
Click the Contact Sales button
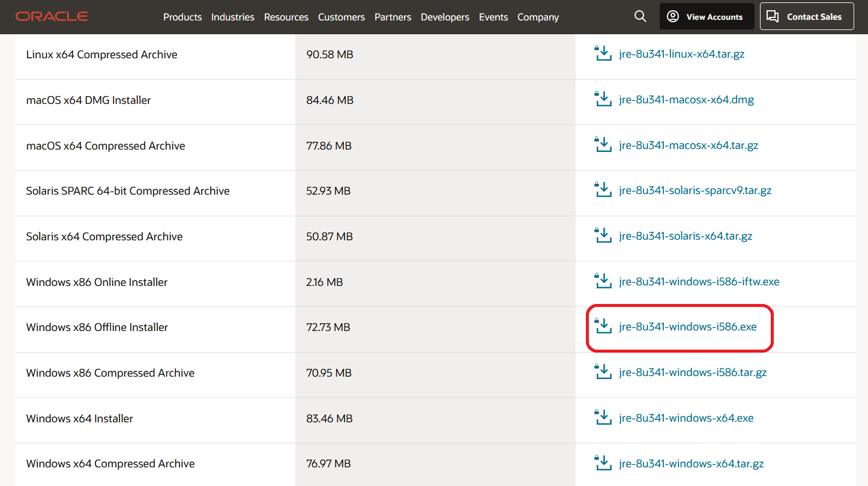806,17
